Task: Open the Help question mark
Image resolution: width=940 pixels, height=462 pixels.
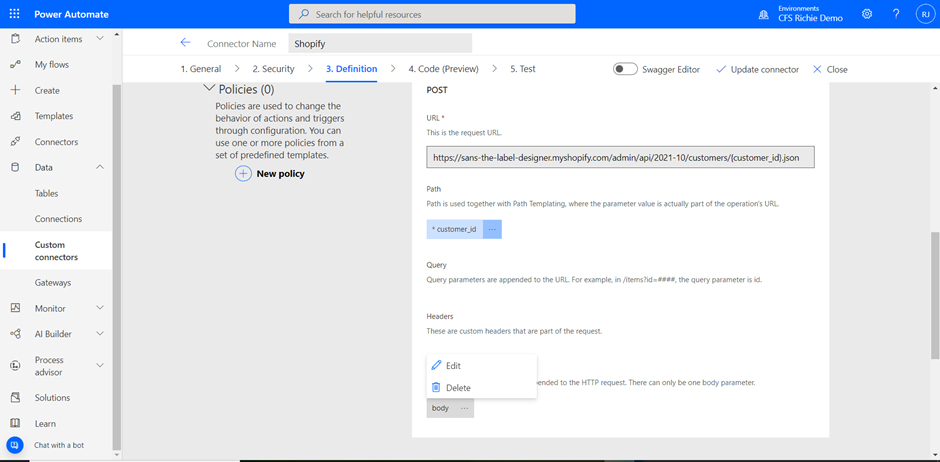Action: click(x=896, y=14)
